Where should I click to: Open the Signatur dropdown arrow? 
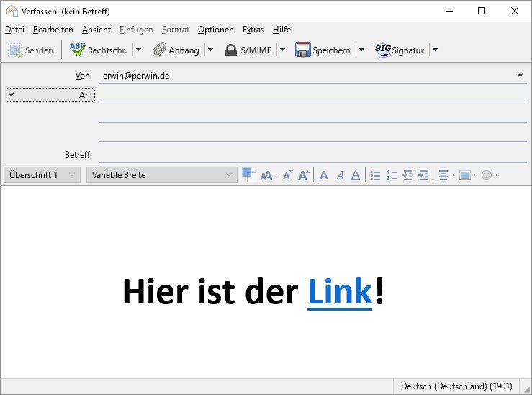pyautogui.click(x=435, y=50)
